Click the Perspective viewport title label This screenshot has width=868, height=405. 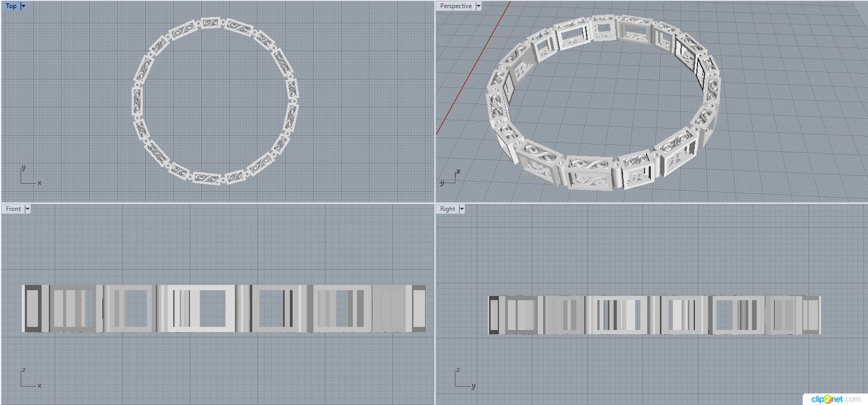pyautogui.click(x=456, y=6)
